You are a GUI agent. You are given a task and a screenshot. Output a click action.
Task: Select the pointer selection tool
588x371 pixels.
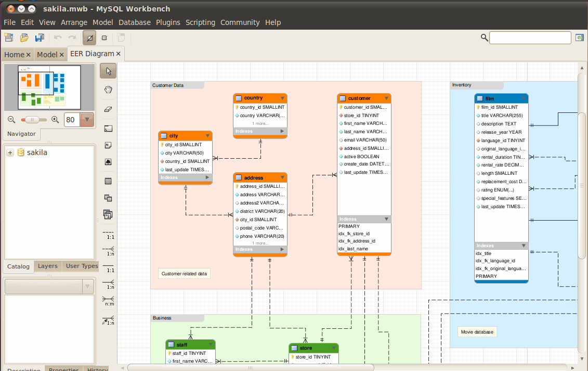click(108, 71)
